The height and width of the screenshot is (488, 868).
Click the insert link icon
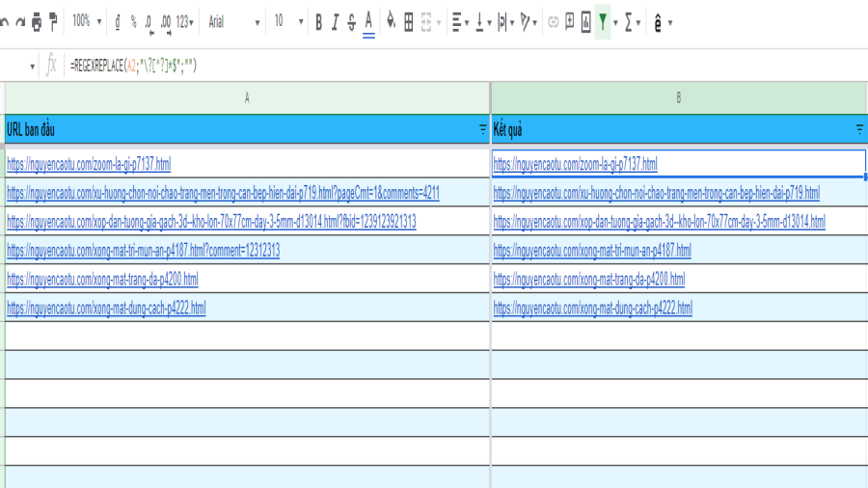coord(553,22)
